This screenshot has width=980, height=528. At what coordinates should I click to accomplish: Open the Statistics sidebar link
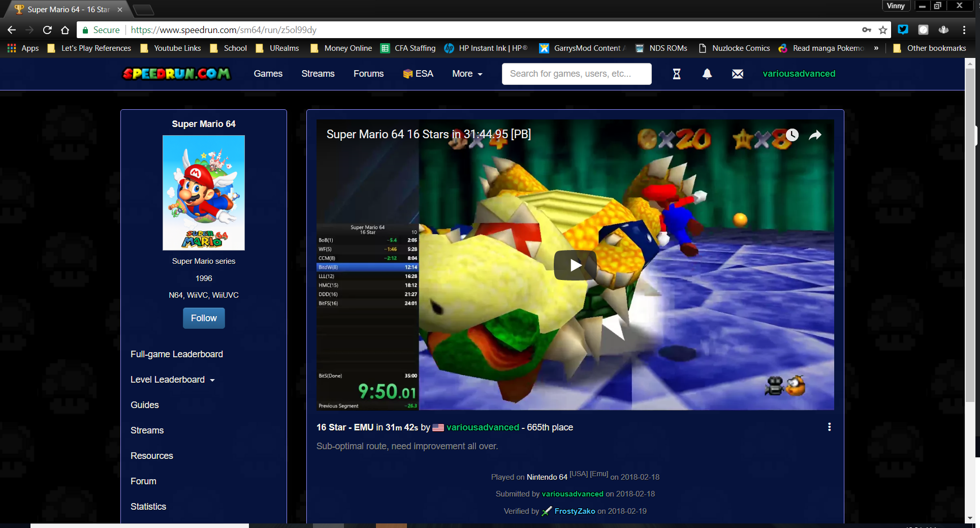[148, 507]
